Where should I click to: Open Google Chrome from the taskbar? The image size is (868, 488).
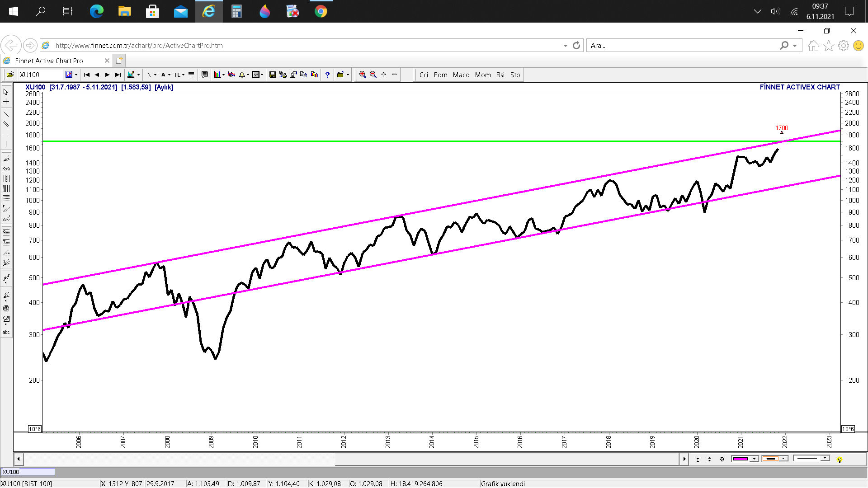[321, 11]
